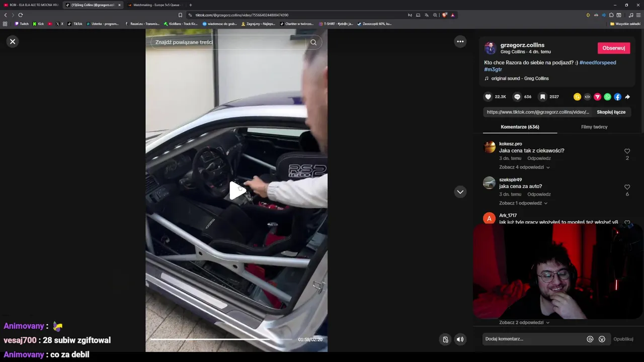This screenshot has width=644, height=362.
Task: Open the KickBans - Track Kick bookmark
Action: (181, 24)
